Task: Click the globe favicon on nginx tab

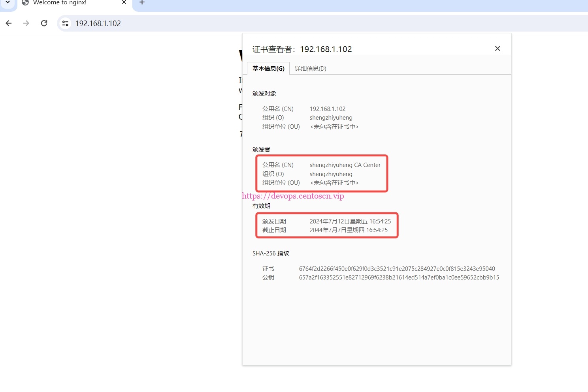Action: [x=25, y=3]
